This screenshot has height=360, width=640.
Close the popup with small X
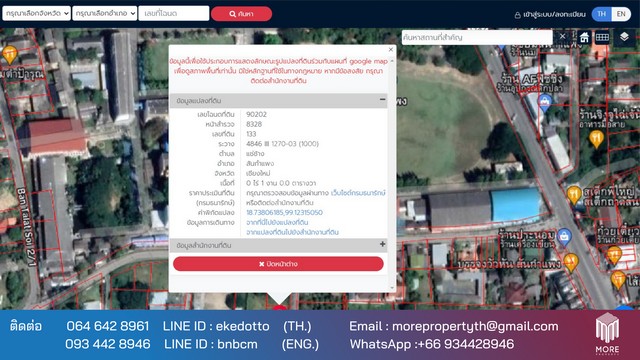coord(391,49)
